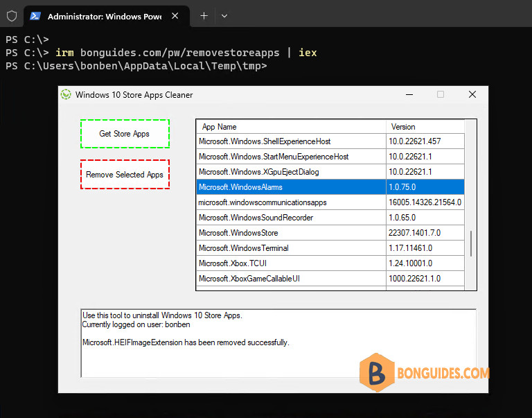The height and width of the screenshot is (418, 532).
Task: Select the Administrator: Windows PowerShell tab
Action: click(x=107, y=17)
